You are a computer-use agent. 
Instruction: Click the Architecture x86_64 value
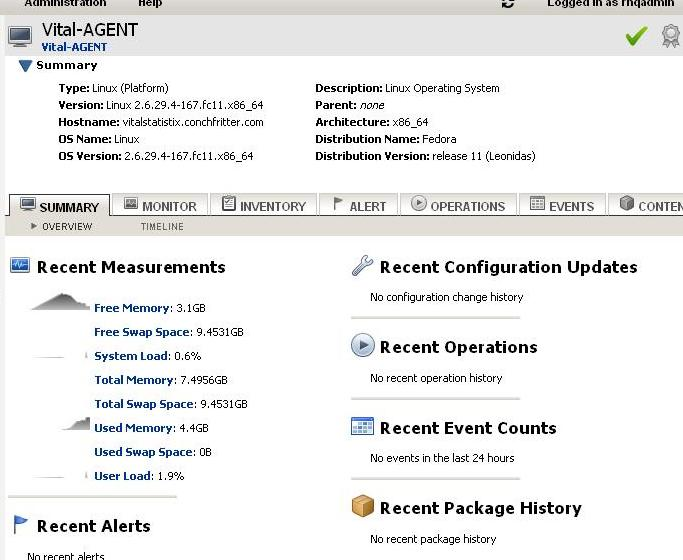[410, 122]
